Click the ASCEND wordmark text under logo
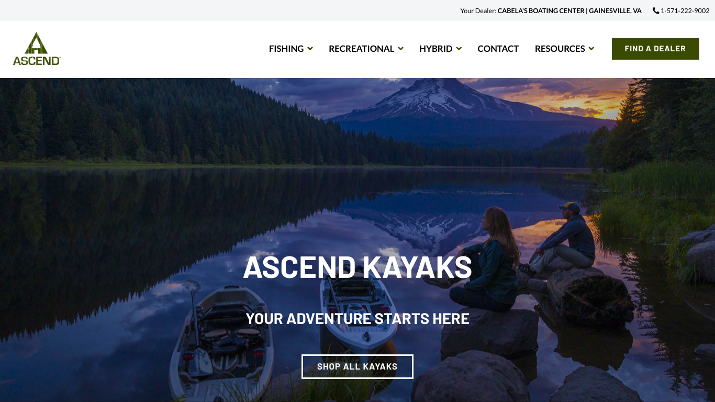Viewport: 715px width, 402px height. point(36,61)
